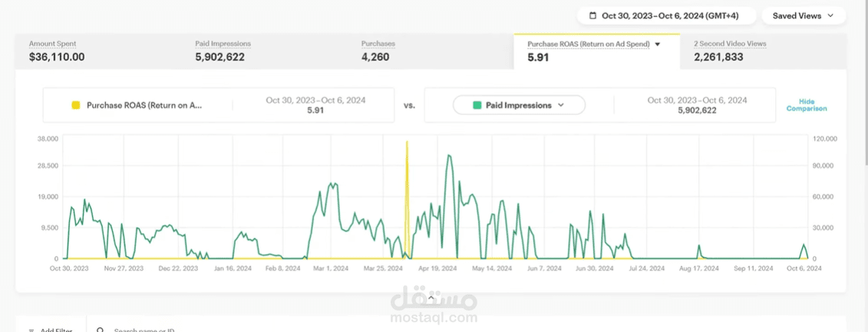Click the Hide Comparison link
Image resolution: width=868 pixels, height=332 pixels.
pyautogui.click(x=807, y=105)
